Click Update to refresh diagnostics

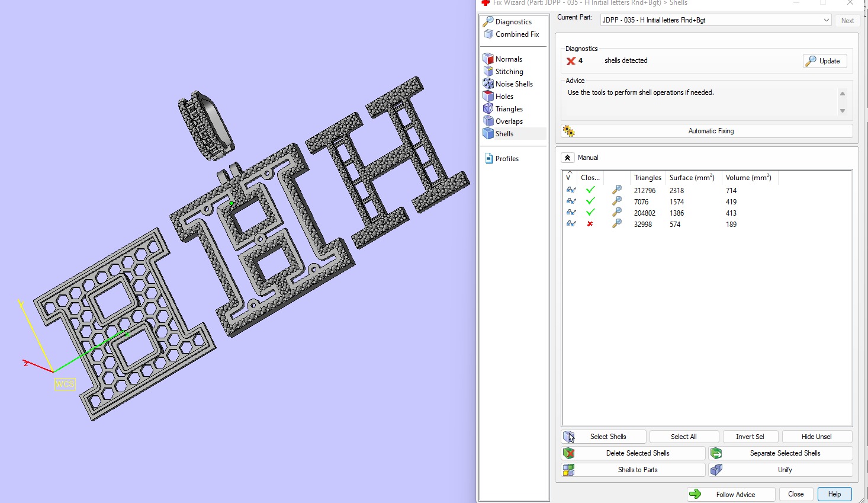tap(825, 61)
